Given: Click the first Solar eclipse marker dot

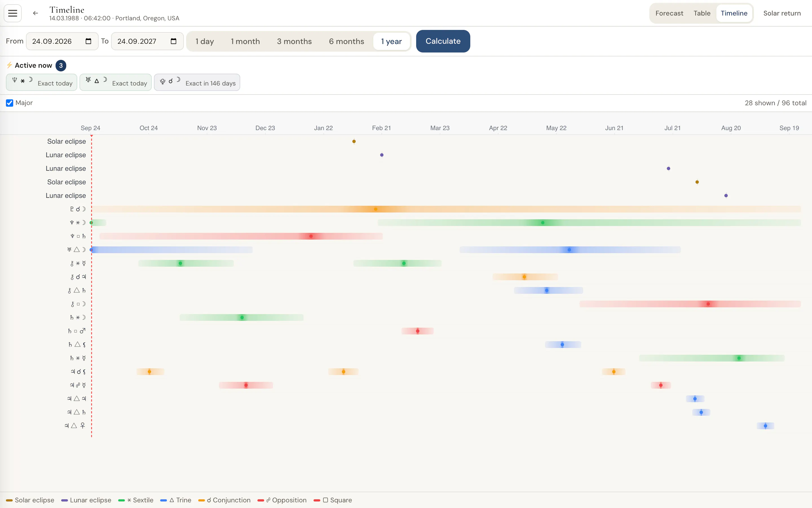Looking at the screenshot, I should [354, 141].
